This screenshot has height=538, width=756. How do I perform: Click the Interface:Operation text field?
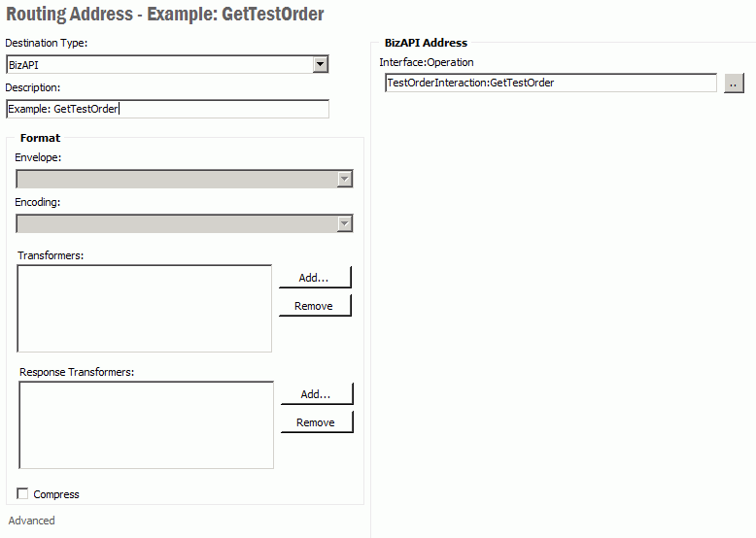pos(550,84)
